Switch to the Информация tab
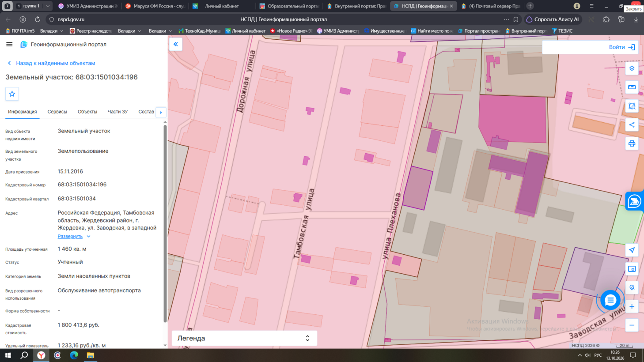644x362 pixels. (23, 112)
